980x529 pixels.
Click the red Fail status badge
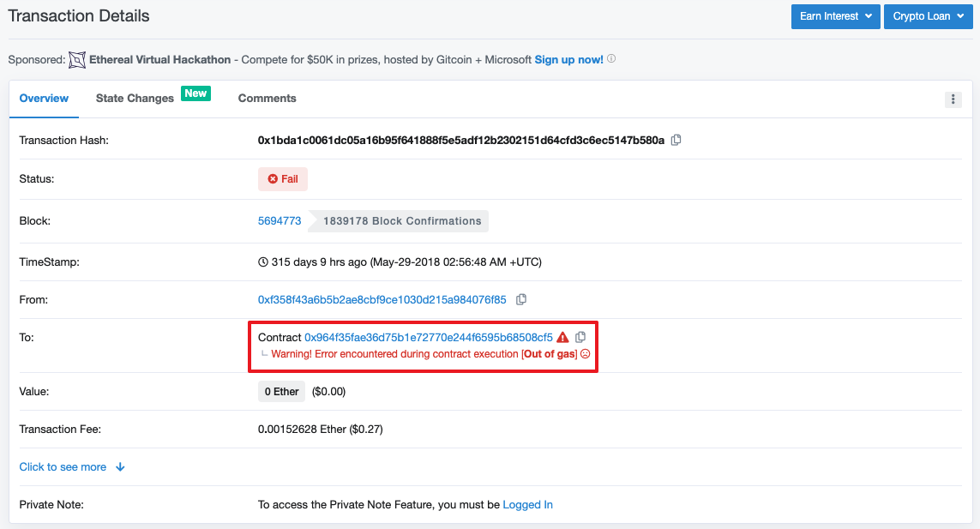coord(282,179)
